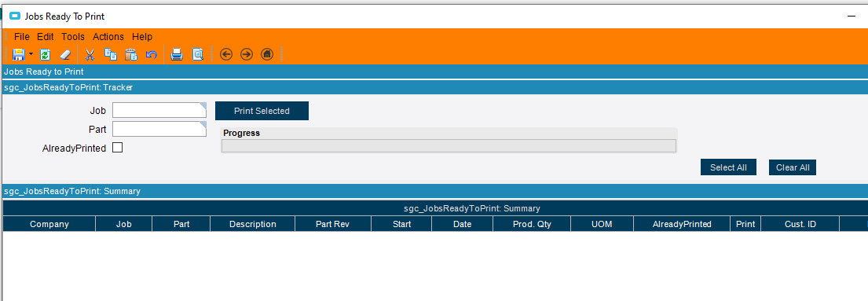Click the sgc_JobsReadyToPrint: Tracker panel header
Screen dimensions: 868x301
point(435,87)
